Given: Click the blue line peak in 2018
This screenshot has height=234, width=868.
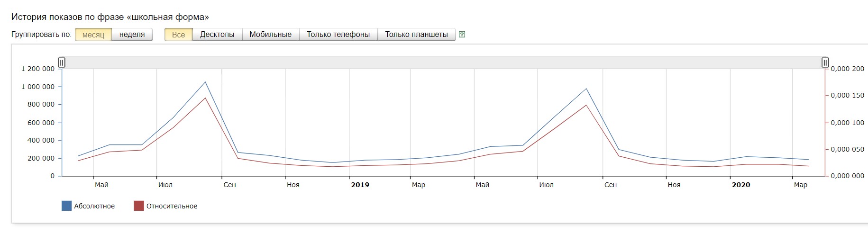Looking at the screenshot, I should (x=205, y=82).
